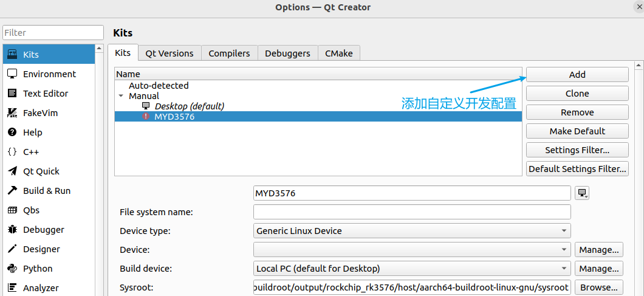This screenshot has height=296, width=644.
Task: Click the kit name field MYD3576
Action: [x=412, y=193]
